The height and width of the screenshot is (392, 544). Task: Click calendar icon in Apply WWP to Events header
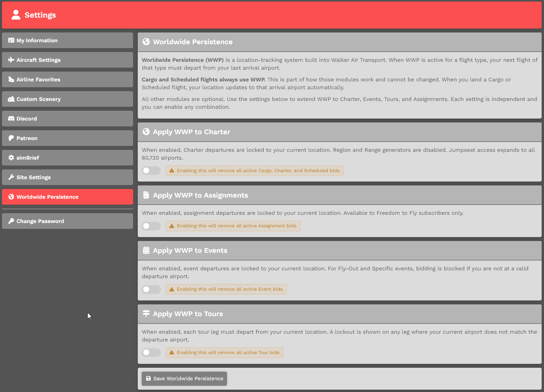point(146,250)
